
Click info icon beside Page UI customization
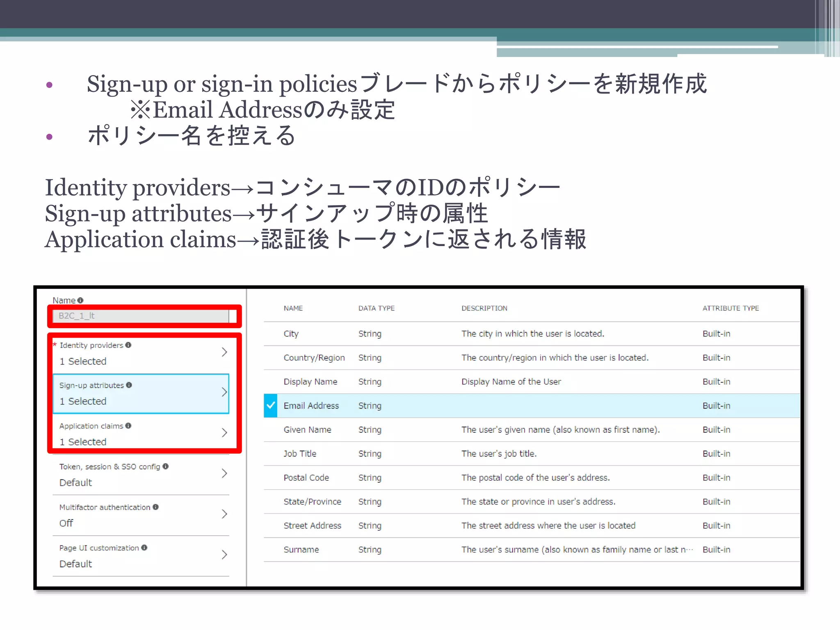(x=144, y=547)
